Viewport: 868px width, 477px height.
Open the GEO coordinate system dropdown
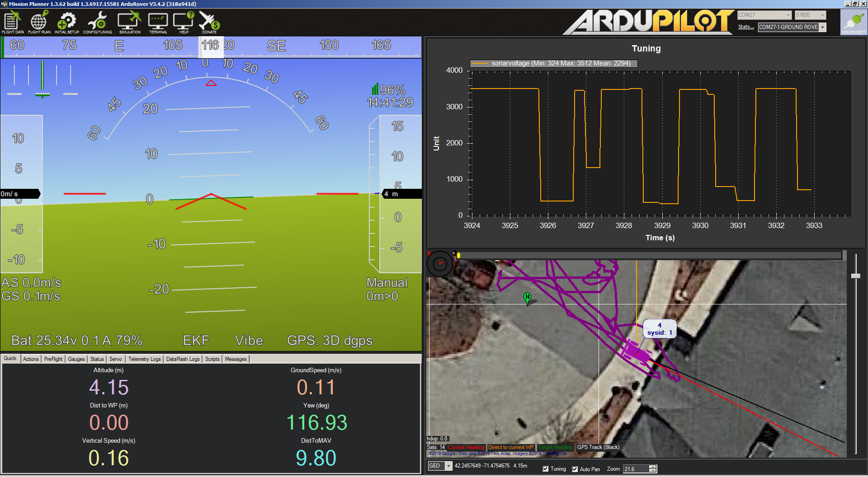440,466
